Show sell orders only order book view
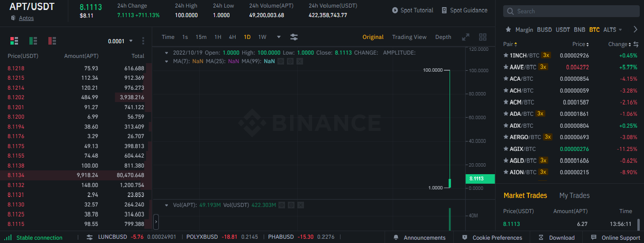 point(52,41)
